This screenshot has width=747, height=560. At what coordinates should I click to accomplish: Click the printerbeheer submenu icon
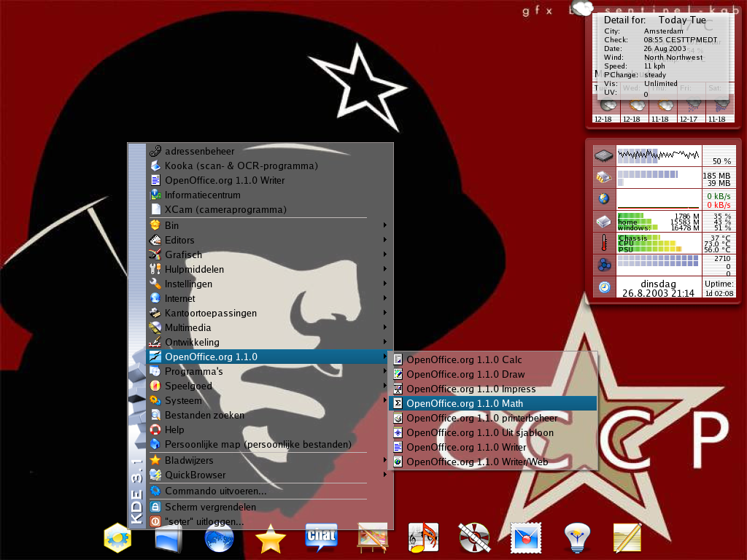pos(398,418)
